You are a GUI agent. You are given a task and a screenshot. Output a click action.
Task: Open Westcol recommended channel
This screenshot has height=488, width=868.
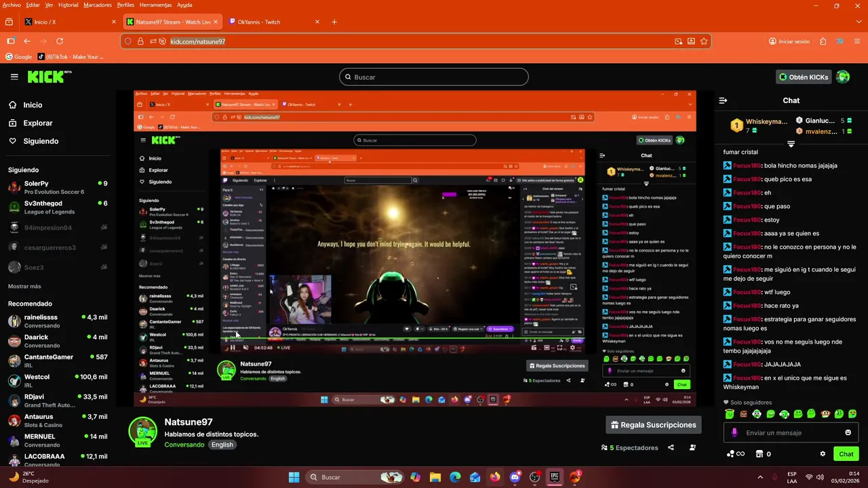click(x=58, y=381)
